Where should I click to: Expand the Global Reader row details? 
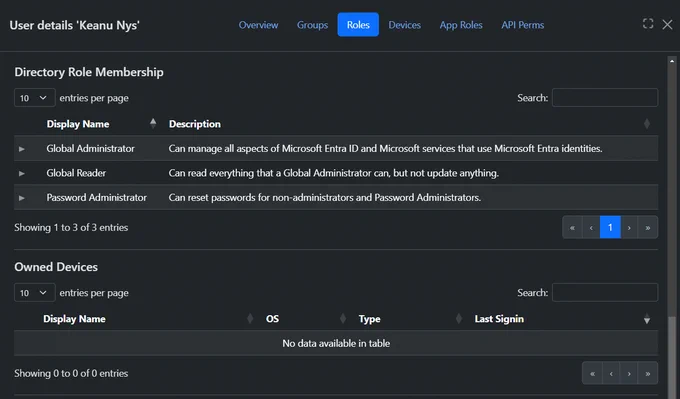(x=22, y=173)
